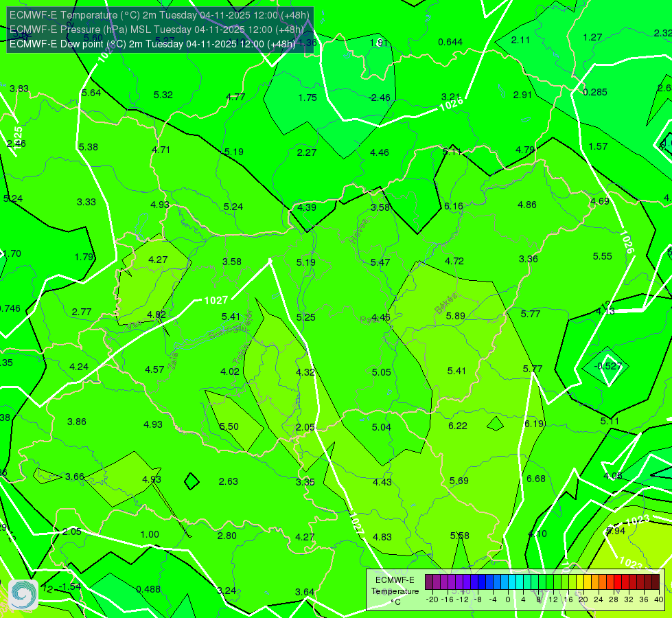Click the value 4.82 near Vas
The height and width of the screenshot is (618, 672).
[157, 314]
